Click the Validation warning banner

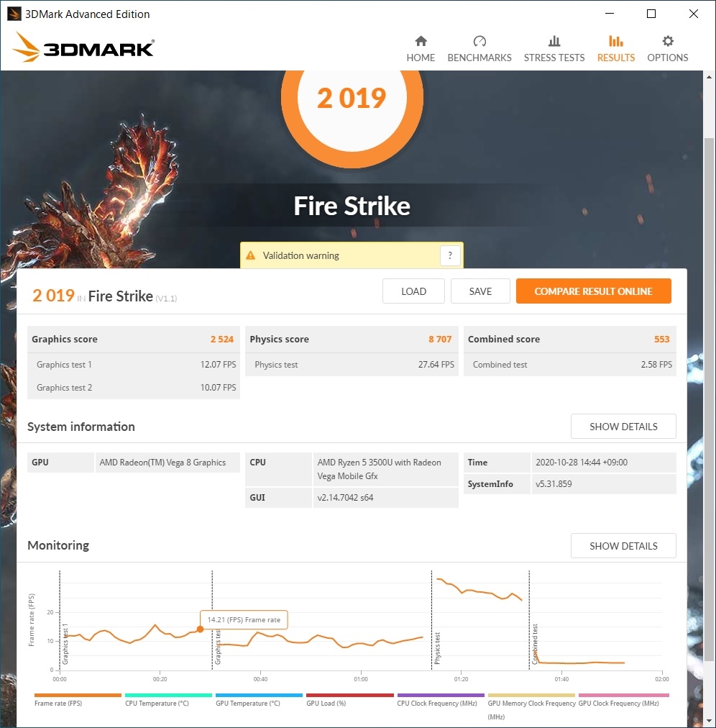[x=352, y=255]
